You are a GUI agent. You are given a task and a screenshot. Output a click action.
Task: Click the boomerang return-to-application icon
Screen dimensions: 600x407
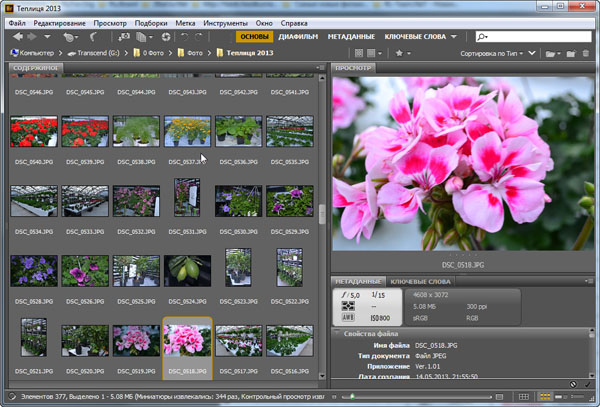tap(93, 37)
